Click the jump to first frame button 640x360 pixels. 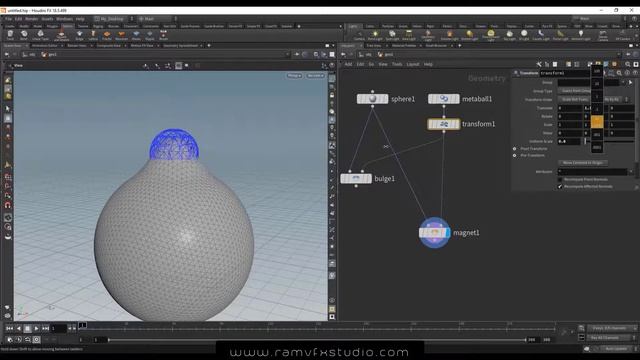point(9,328)
